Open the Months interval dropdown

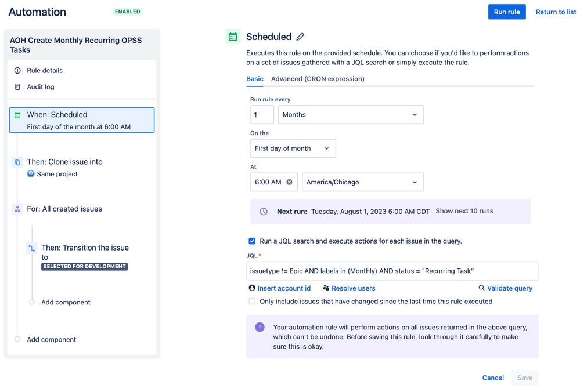click(x=351, y=115)
